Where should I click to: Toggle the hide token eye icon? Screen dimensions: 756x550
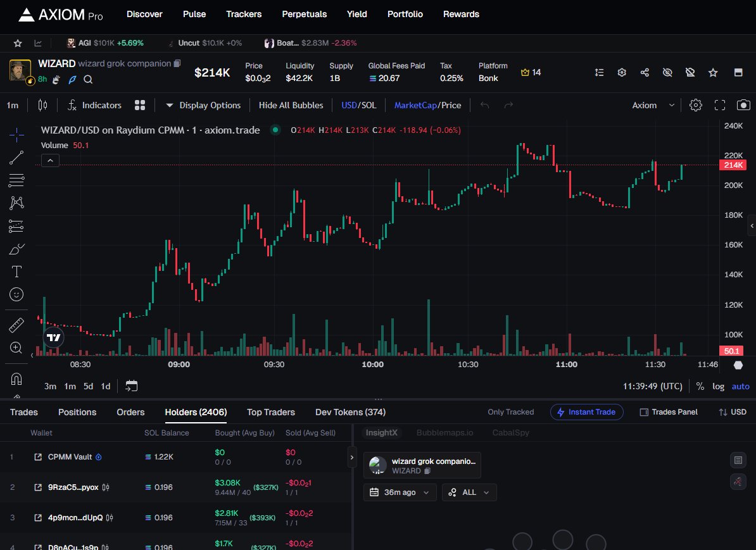[667, 72]
